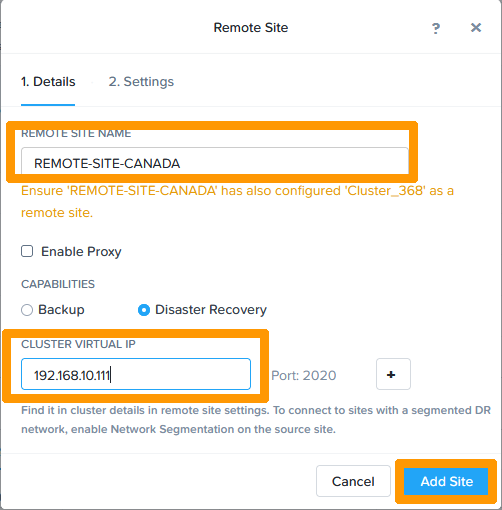The image size is (502, 510).
Task: Switch to the 1. Details tab
Action: click(x=48, y=82)
